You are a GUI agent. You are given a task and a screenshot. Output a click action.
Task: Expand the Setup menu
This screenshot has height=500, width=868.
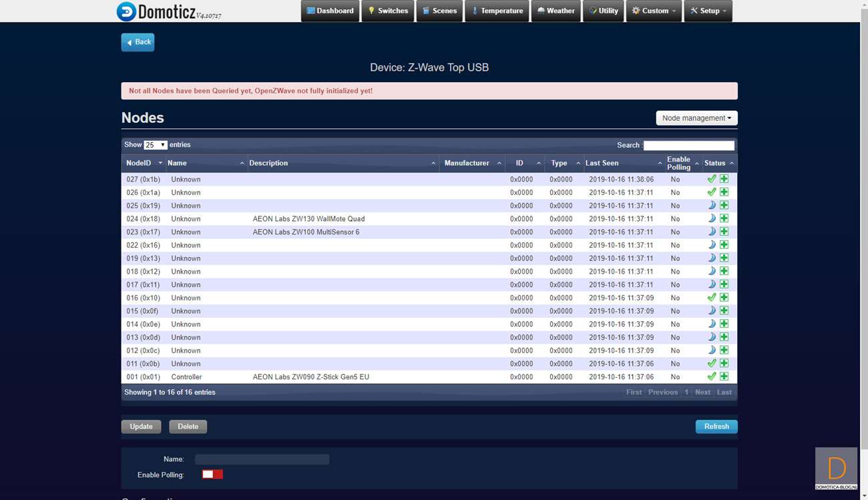(710, 11)
